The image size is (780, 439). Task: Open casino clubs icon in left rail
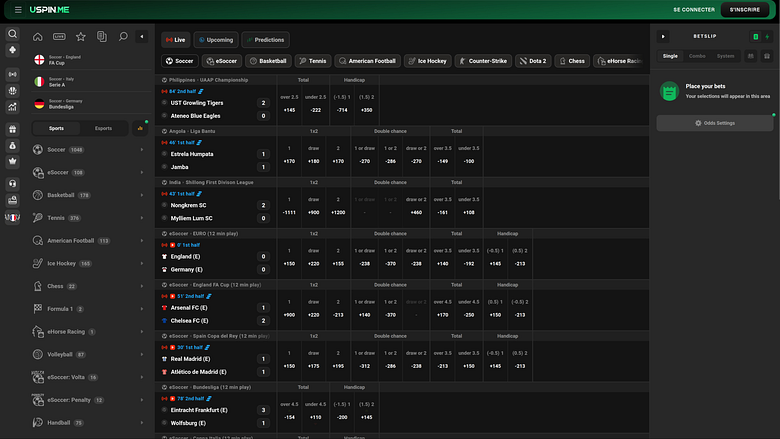12,50
